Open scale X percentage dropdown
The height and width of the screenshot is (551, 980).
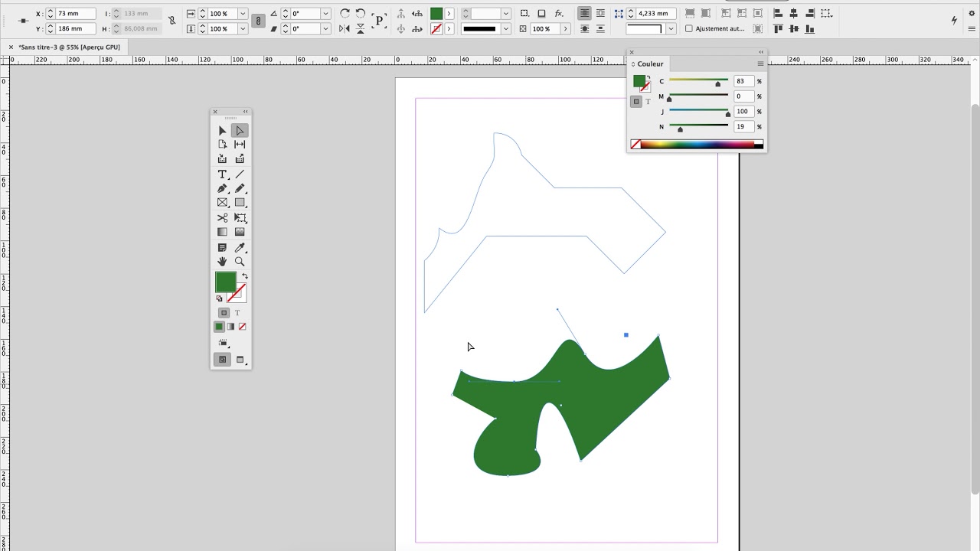pos(243,14)
